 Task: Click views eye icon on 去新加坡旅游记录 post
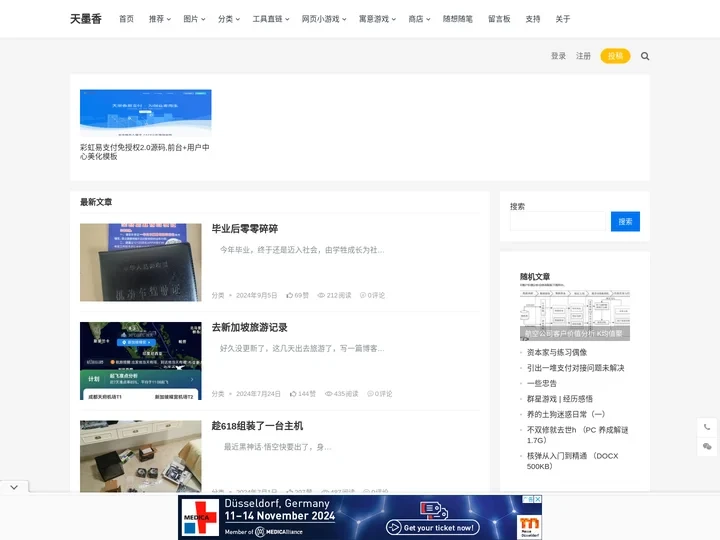[328, 394]
